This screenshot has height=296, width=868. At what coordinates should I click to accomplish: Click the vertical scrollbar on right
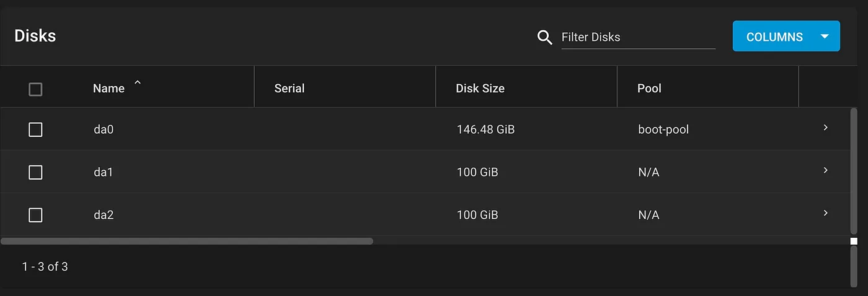tap(854, 172)
